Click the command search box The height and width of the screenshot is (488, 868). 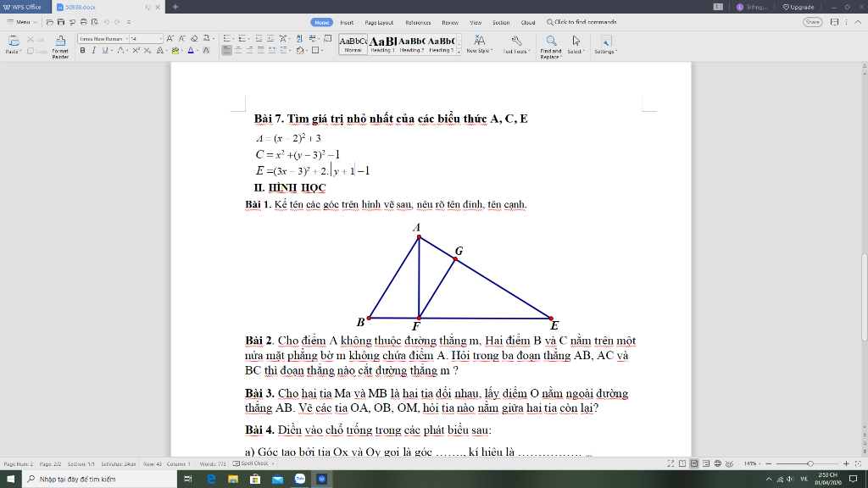tap(581, 22)
